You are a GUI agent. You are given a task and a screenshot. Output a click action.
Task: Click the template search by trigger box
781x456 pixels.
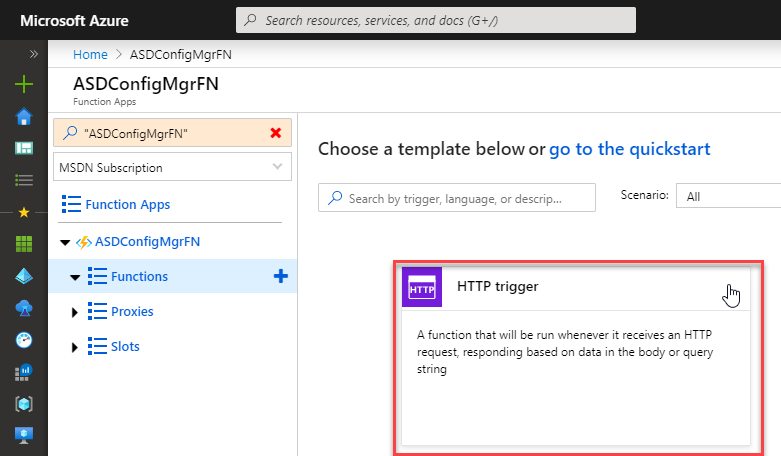point(457,198)
